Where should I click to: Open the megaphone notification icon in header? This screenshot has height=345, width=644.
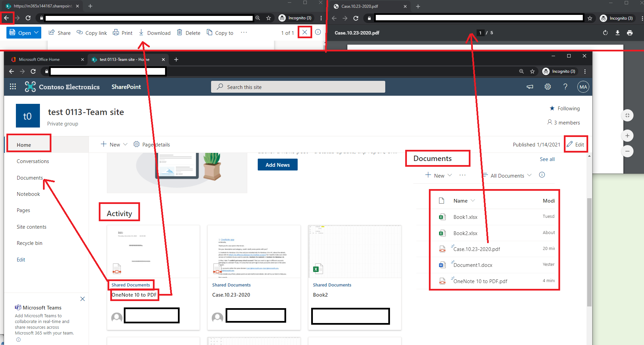point(530,87)
